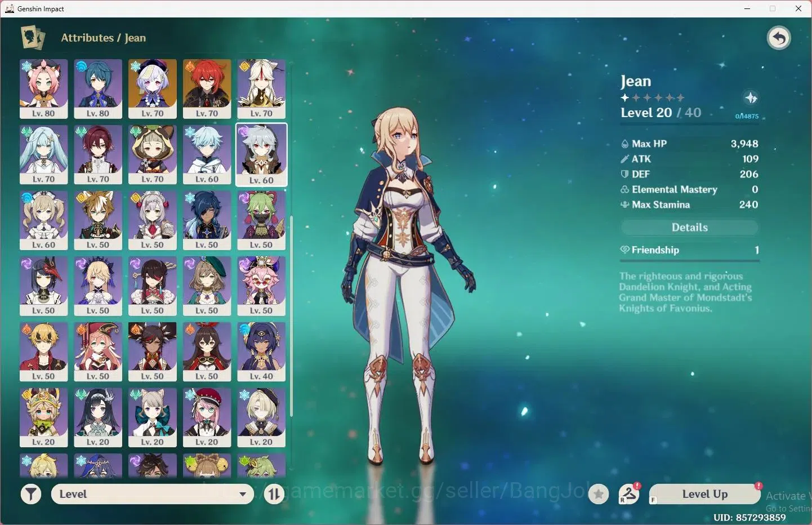Select Xinyan's Lv. 50 portrait

click(x=153, y=352)
